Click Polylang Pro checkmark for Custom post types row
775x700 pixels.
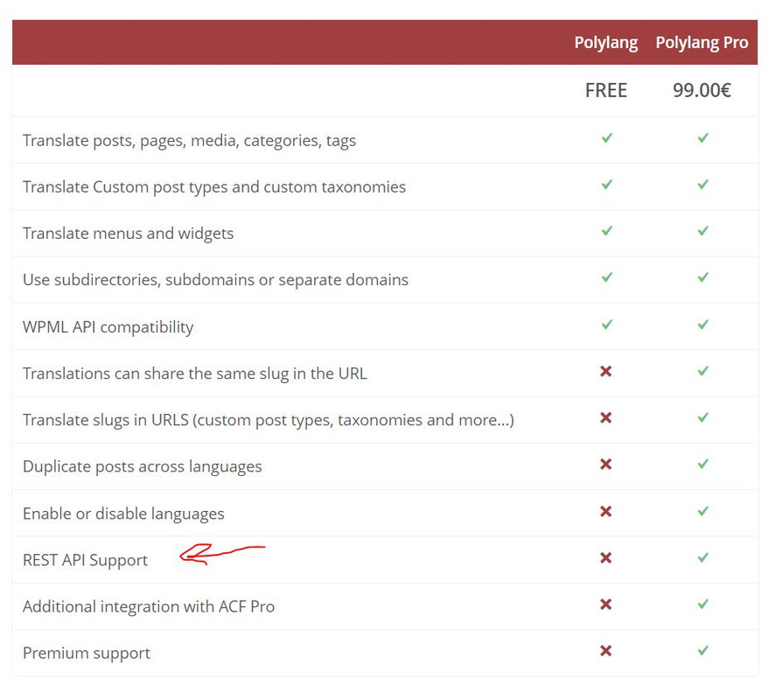(703, 185)
